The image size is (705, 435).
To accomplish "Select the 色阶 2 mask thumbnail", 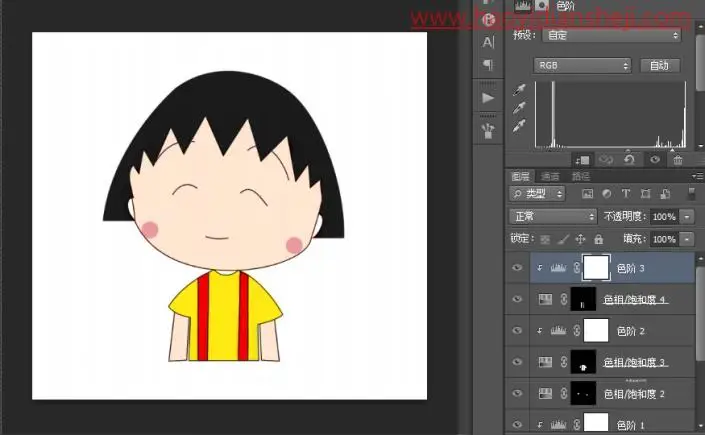I will 596,331.
